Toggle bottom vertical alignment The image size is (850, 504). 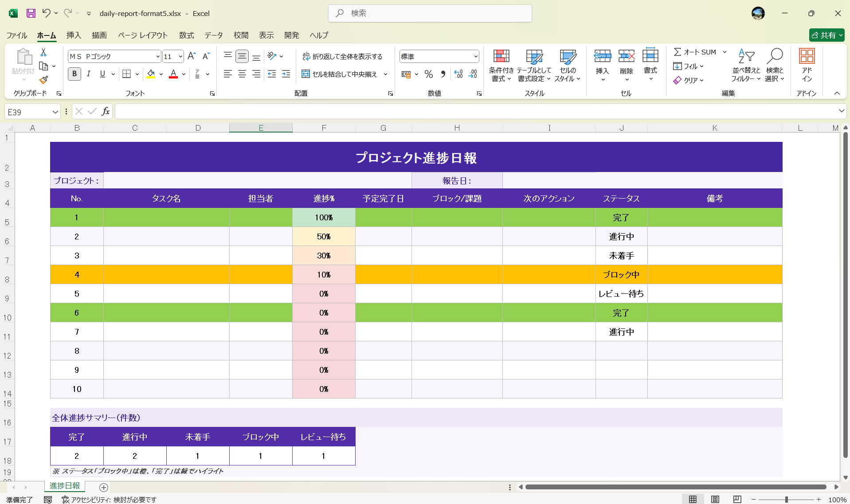pyautogui.click(x=256, y=56)
